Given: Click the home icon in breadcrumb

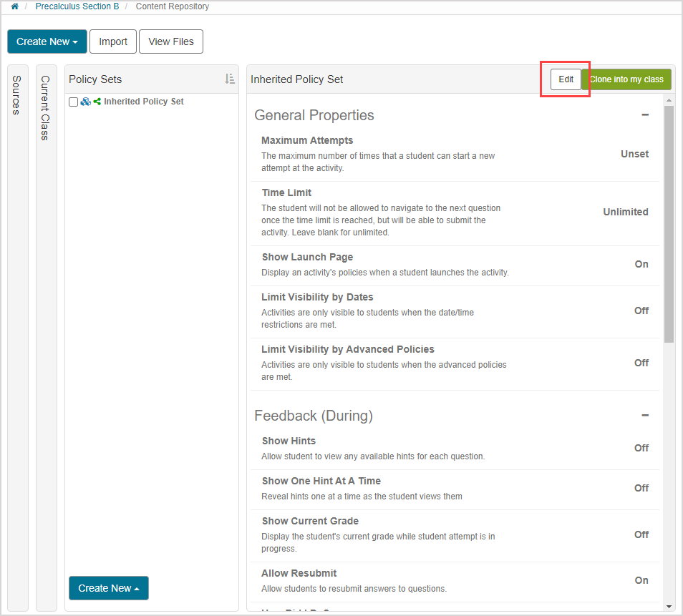Looking at the screenshot, I should [x=14, y=6].
